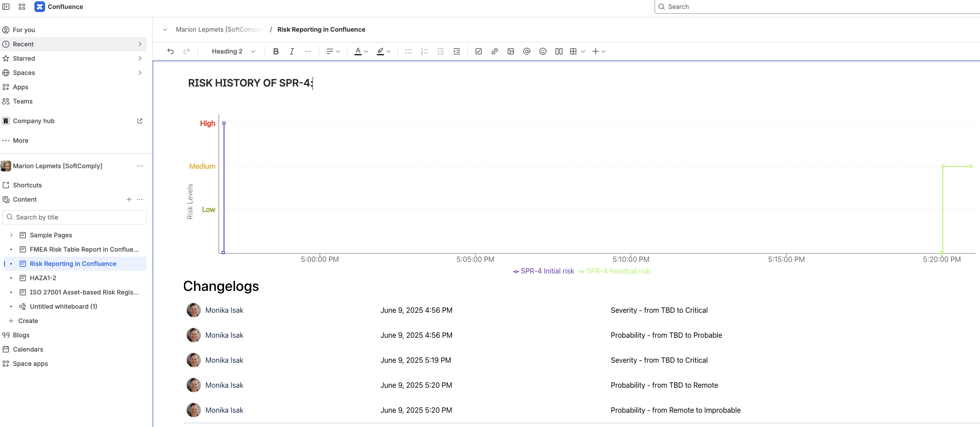This screenshot has height=427, width=980.
Task: Open the HAZA1-2 page
Action: (42, 278)
